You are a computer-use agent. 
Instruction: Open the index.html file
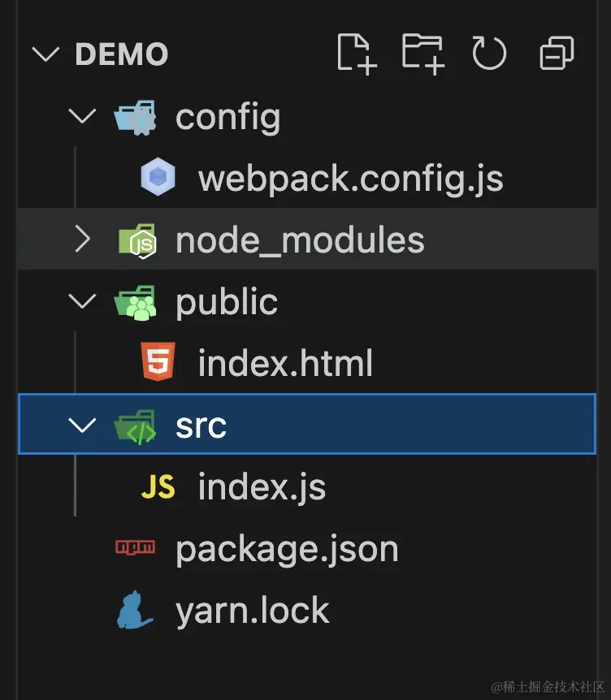coord(285,363)
